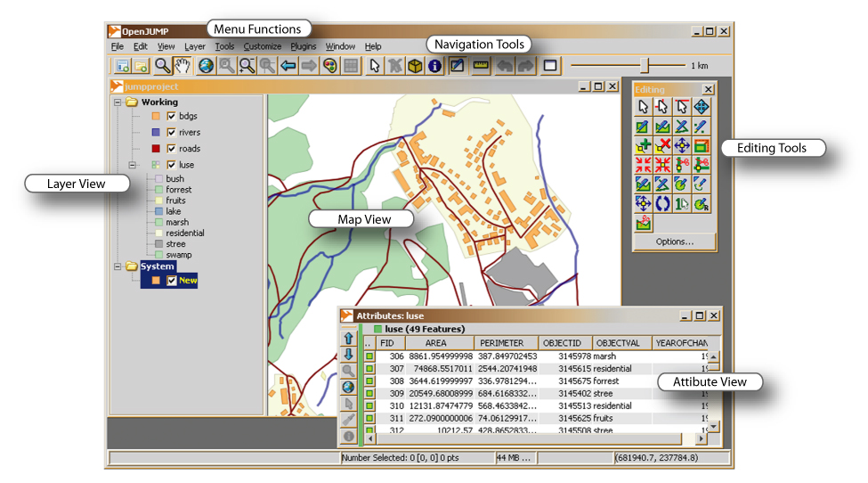The image size is (868, 483).
Task: Collapse the System category
Action: [x=117, y=266]
